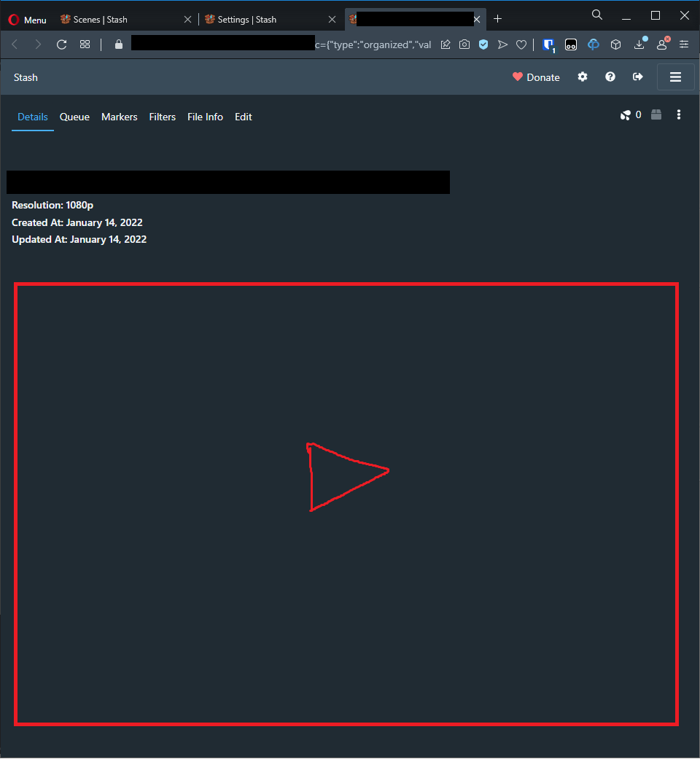The image size is (700, 759).
Task: Open the Markers tab
Action: pos(119,117)
